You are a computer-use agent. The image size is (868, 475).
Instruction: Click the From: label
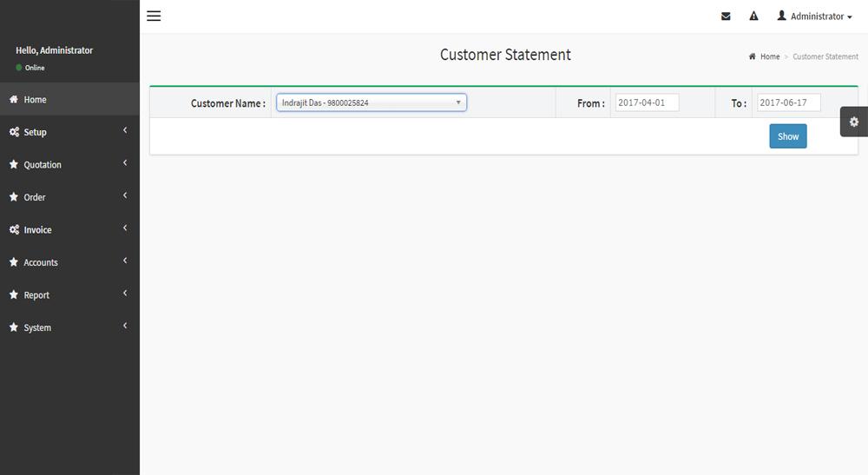(590, 103)
